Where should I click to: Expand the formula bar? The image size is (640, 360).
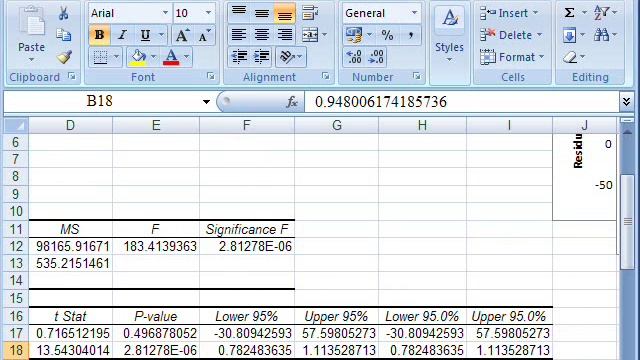click(627, 101)
